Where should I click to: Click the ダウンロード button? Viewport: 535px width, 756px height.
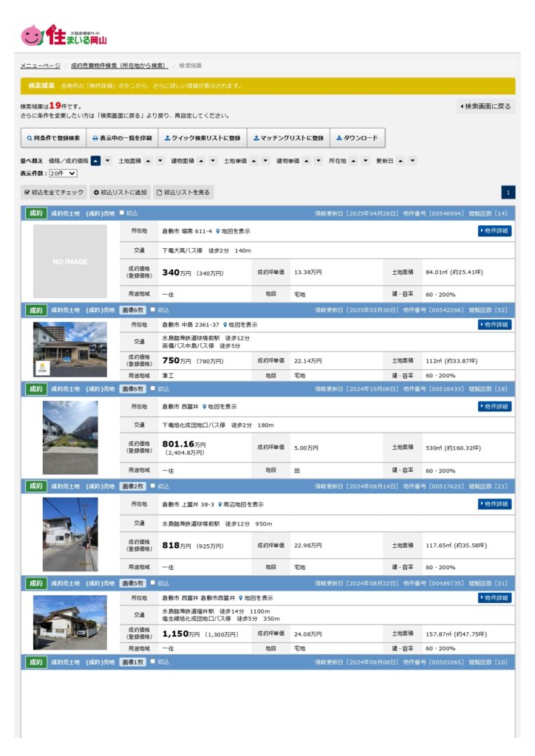point(358,138)
